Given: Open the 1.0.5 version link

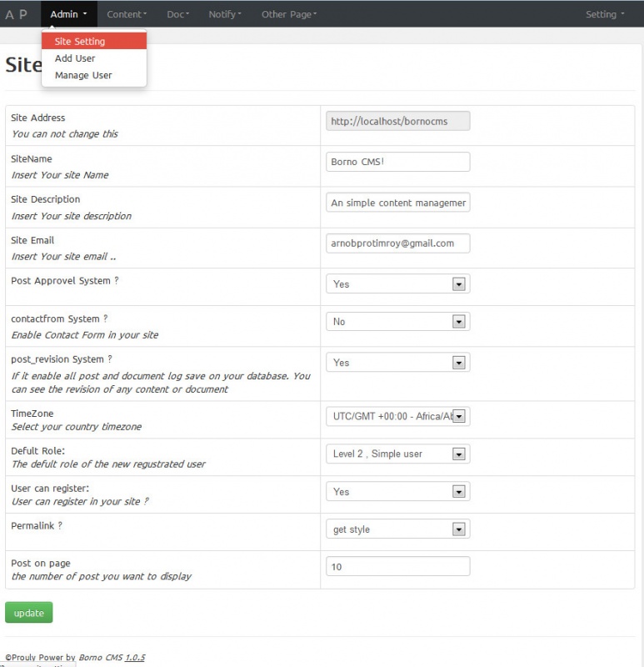Looking at the screenshot, I should click(135, 658).
